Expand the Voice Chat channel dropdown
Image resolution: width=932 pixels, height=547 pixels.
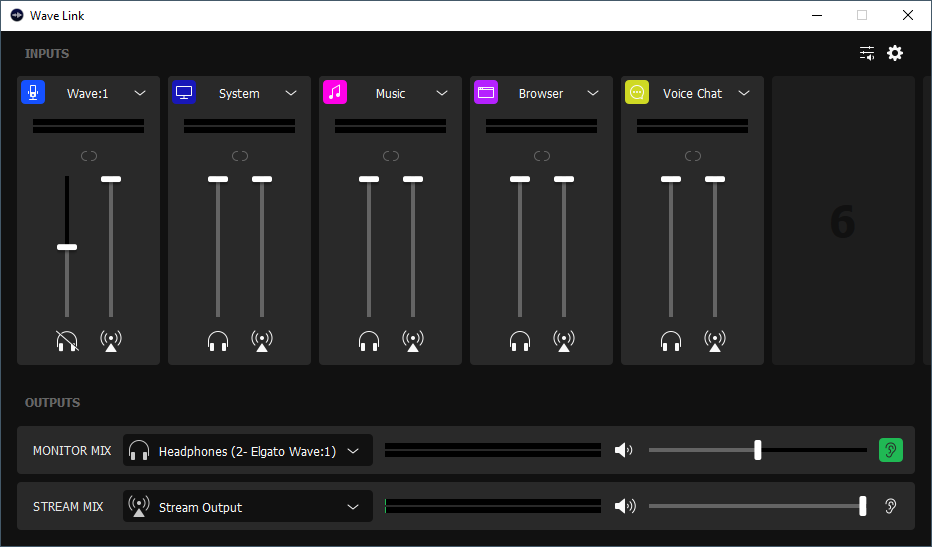click(744, 93)
